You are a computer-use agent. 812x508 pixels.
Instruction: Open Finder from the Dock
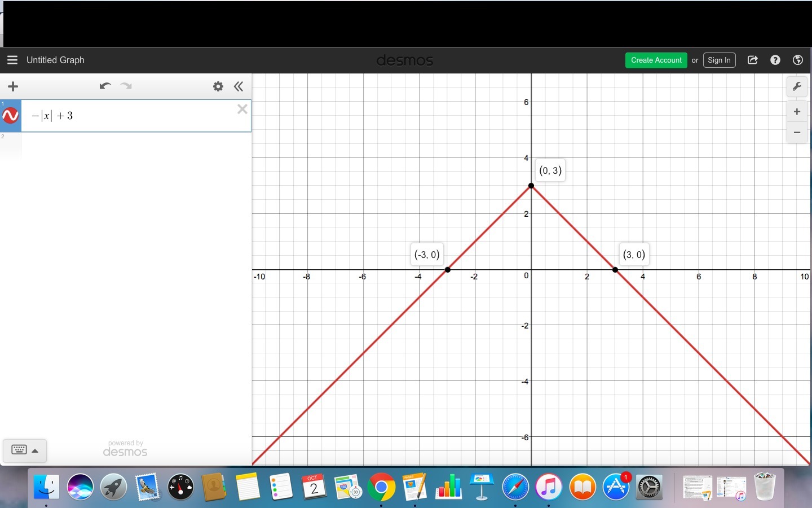tap(46, 487)
